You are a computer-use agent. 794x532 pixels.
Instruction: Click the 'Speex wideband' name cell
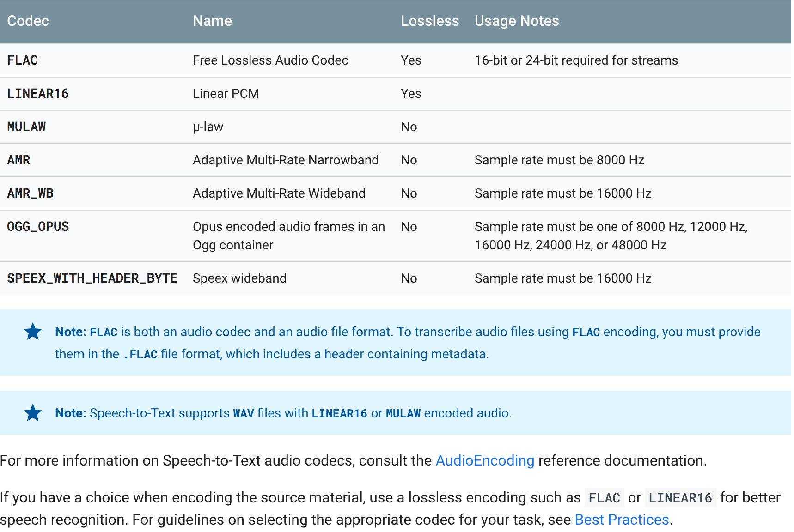[x=240, y=278]
